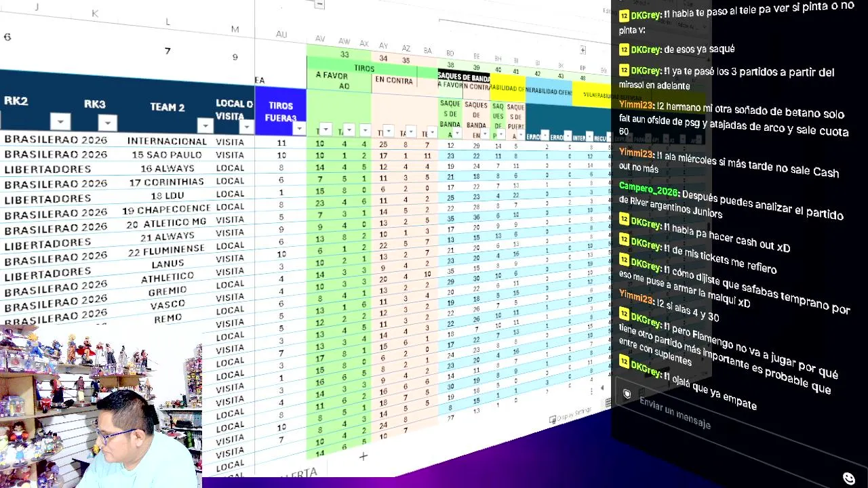Image resolution: width=868 pixels, height=488 pixels.
Task: Open the filter dropdown in column AV
Action: pos(325,129)
